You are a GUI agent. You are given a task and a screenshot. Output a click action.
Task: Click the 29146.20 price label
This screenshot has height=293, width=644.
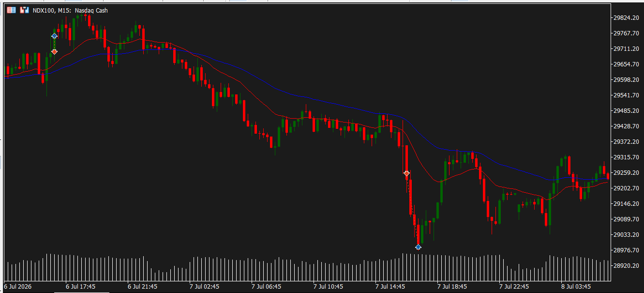tap(626, 204)
